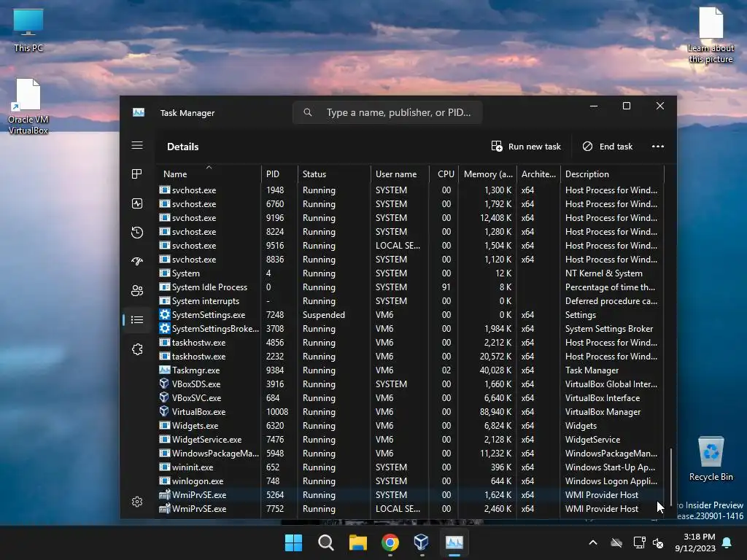Sort by Architecture column header
747x560 pixels.
(538, 174)
